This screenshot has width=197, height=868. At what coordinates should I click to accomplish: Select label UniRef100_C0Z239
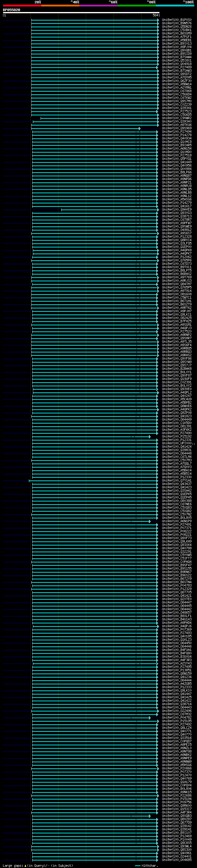pyautogui.click(x=176, y=104)
